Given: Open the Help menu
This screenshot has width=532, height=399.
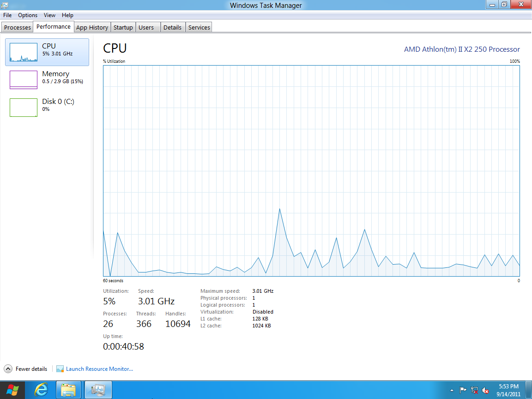Looking at the screenshot, I should click(67, 15).
